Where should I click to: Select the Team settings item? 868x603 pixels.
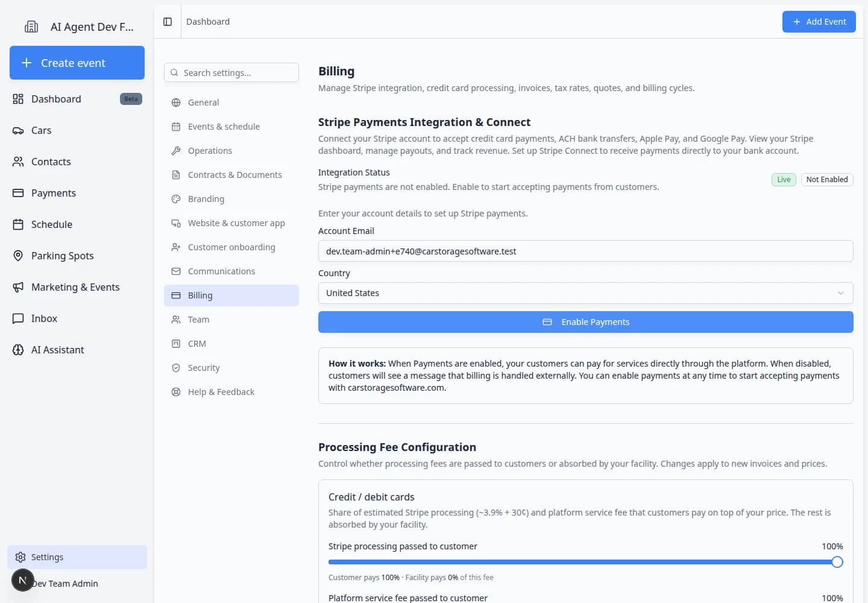tap(231, 320)
